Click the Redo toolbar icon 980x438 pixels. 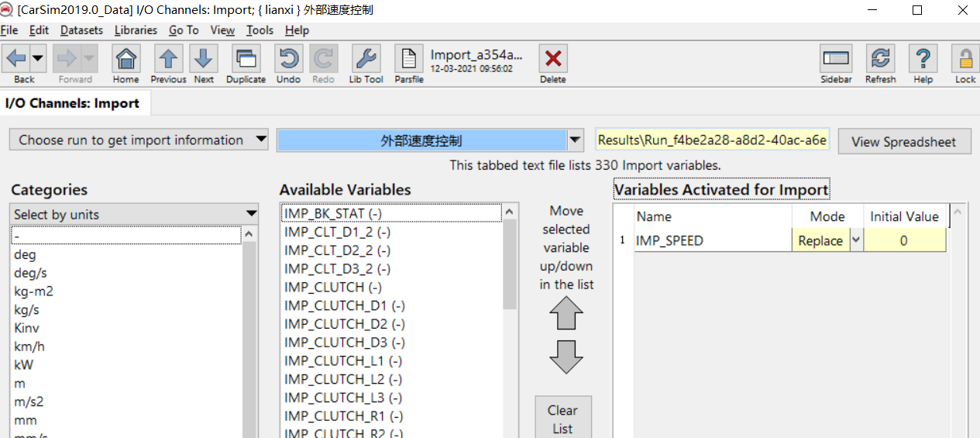click(323, 58)
